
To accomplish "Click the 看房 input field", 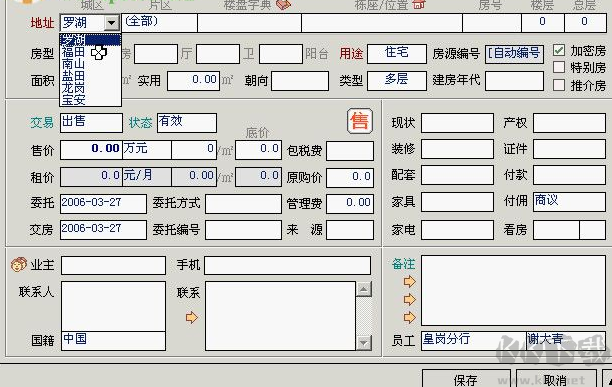I will 557,230.
